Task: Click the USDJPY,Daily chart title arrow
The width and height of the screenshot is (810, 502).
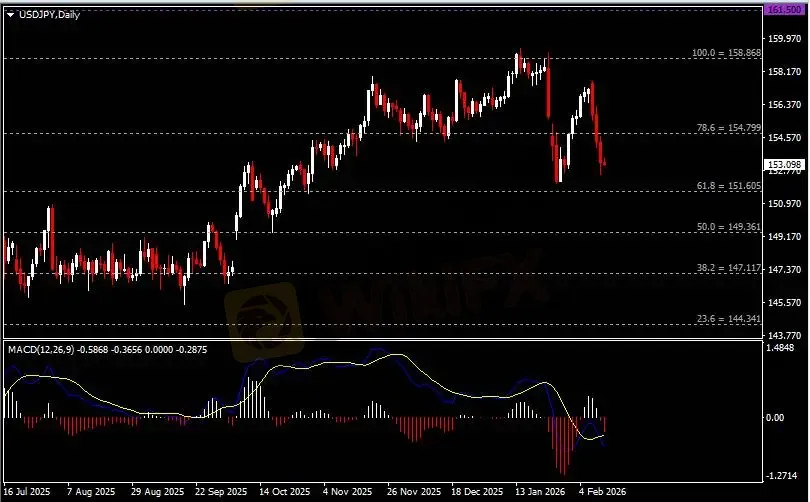Action: 10,15
